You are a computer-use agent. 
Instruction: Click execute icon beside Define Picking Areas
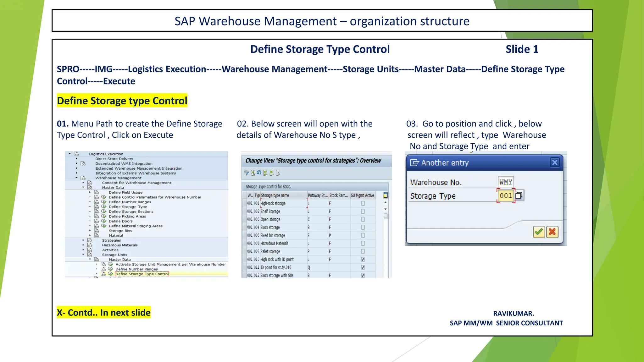point(104,216)
